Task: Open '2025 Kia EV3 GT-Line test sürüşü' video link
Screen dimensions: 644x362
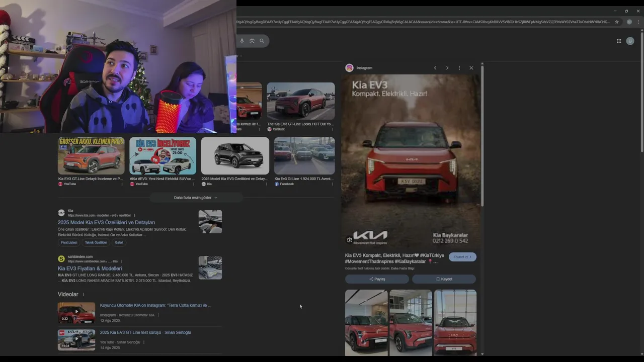Action: coord(145,332)
